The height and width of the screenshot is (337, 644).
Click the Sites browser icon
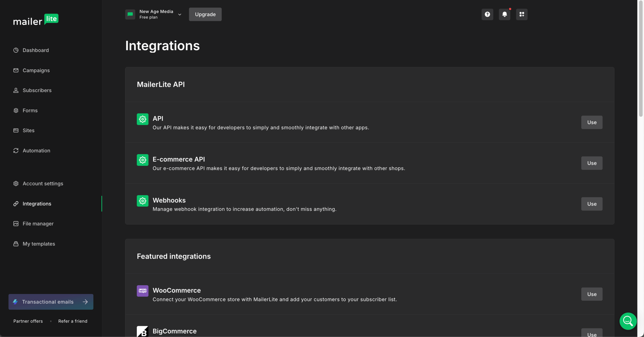pos(16,130)
